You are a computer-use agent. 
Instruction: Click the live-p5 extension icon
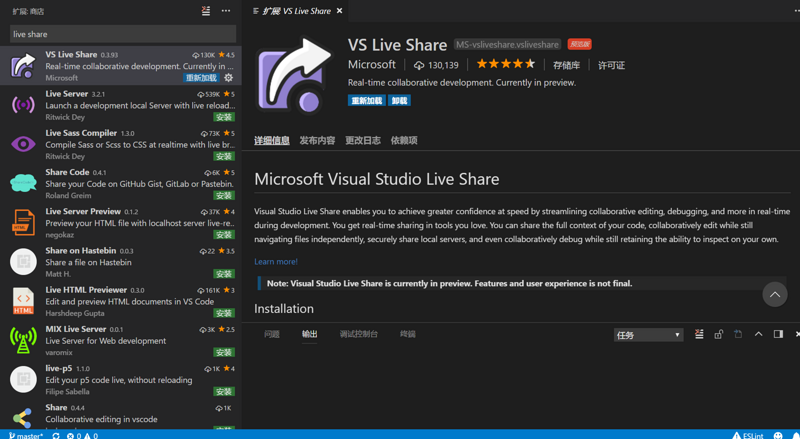click(23, 379)
